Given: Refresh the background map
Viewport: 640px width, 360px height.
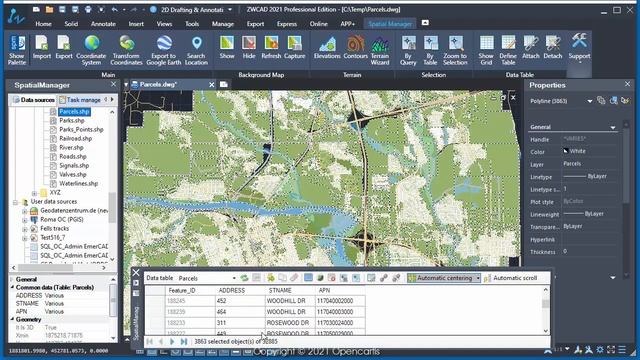Looking at the screenshot, I should [x=271, y=48].
